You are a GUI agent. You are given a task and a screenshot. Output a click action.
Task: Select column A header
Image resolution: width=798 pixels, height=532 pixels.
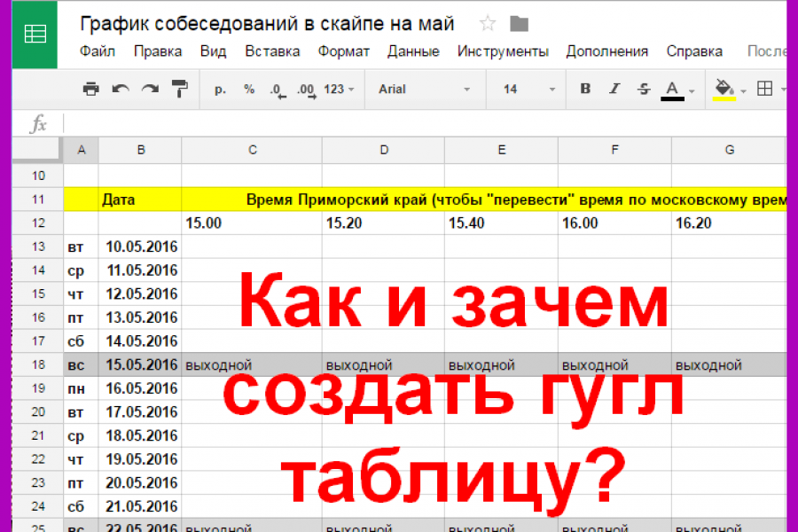tap(81, 150)
